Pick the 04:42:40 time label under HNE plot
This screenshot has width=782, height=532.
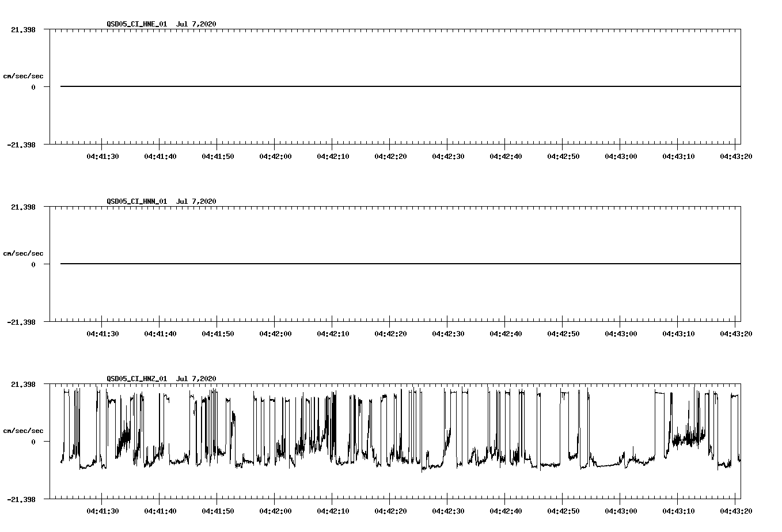click(506, 156)
